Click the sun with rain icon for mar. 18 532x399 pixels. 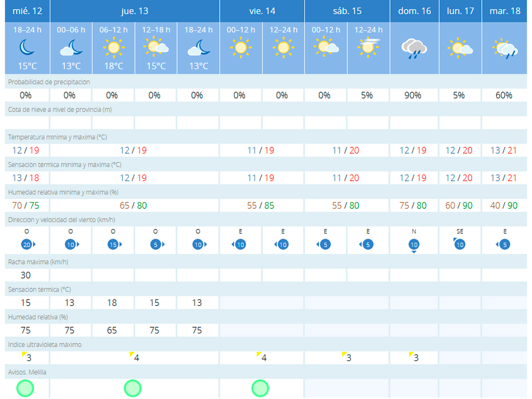click(x=505, y=49)
